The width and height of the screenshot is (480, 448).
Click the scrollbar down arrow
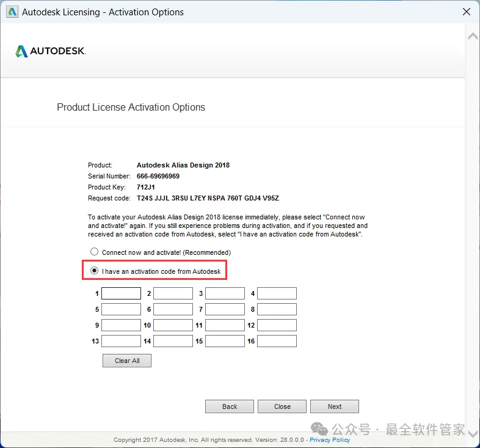coord(473,434)
